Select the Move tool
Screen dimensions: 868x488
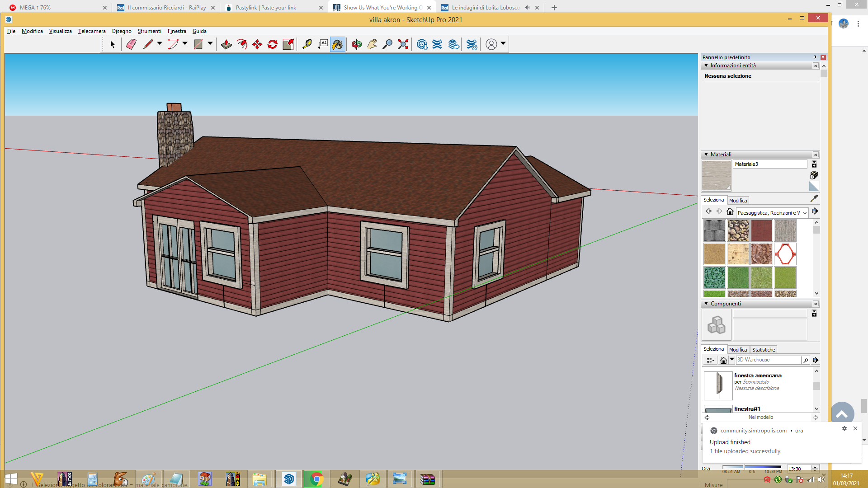tap(257, 44)
